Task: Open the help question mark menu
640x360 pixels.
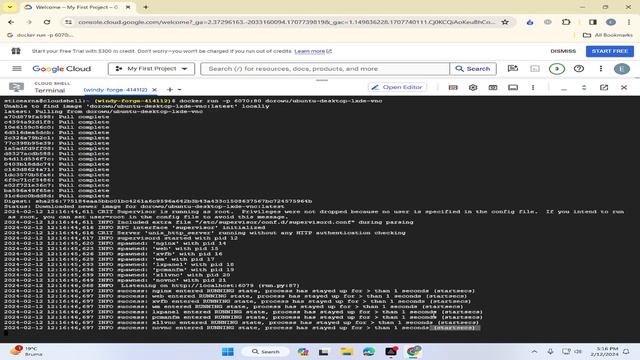Action: coord(579,69)
